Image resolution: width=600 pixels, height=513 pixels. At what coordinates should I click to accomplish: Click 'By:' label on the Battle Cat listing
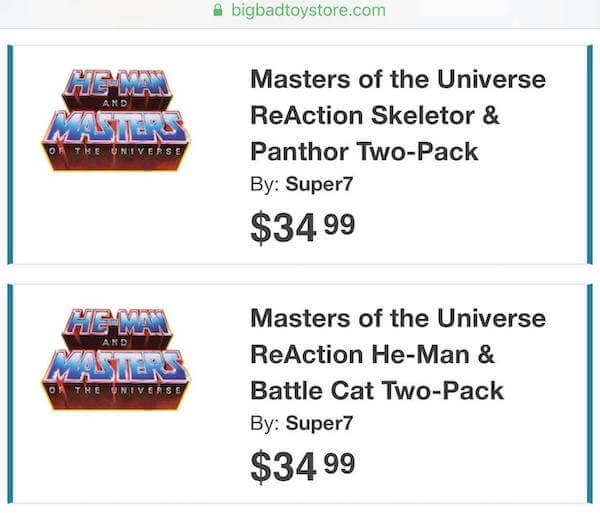point(265,424)
